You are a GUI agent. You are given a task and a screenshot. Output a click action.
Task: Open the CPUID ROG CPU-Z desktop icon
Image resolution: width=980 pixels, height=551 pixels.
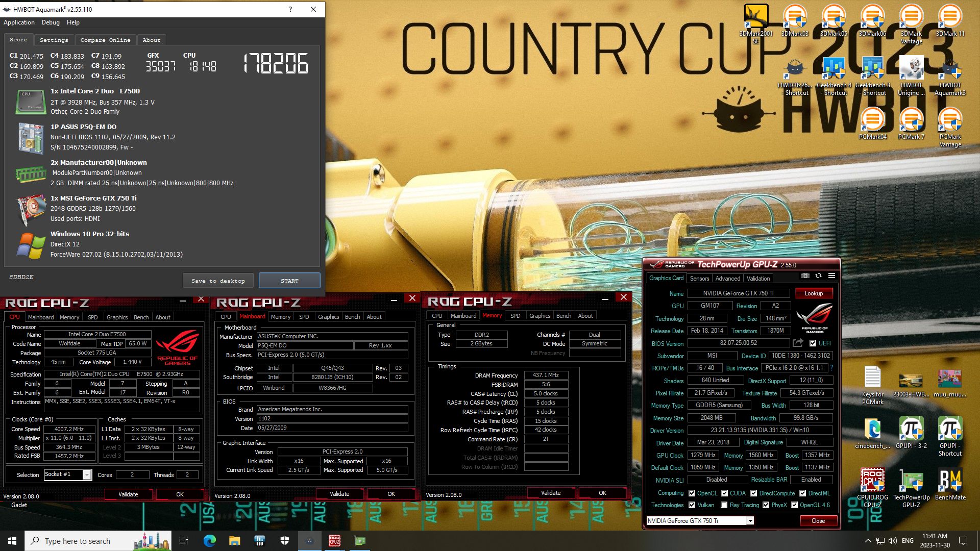pyautogui.click(x=872, y=488)
